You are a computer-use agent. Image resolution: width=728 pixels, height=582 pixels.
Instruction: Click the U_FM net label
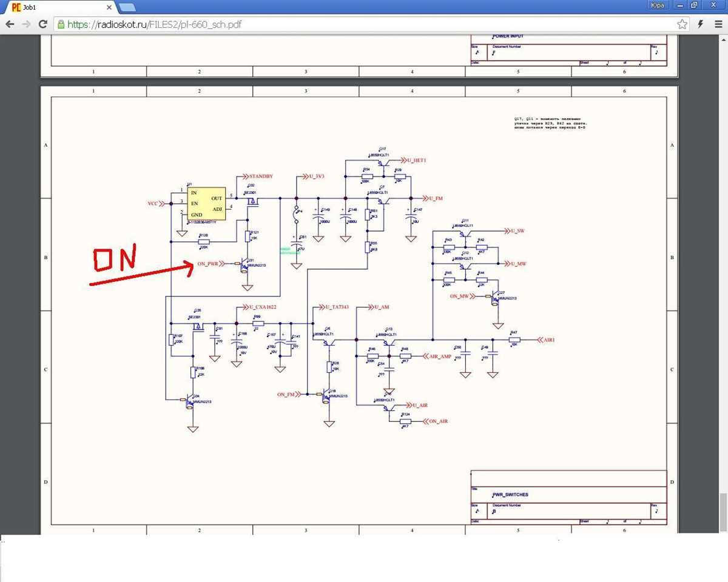click(x=436, y=198)
